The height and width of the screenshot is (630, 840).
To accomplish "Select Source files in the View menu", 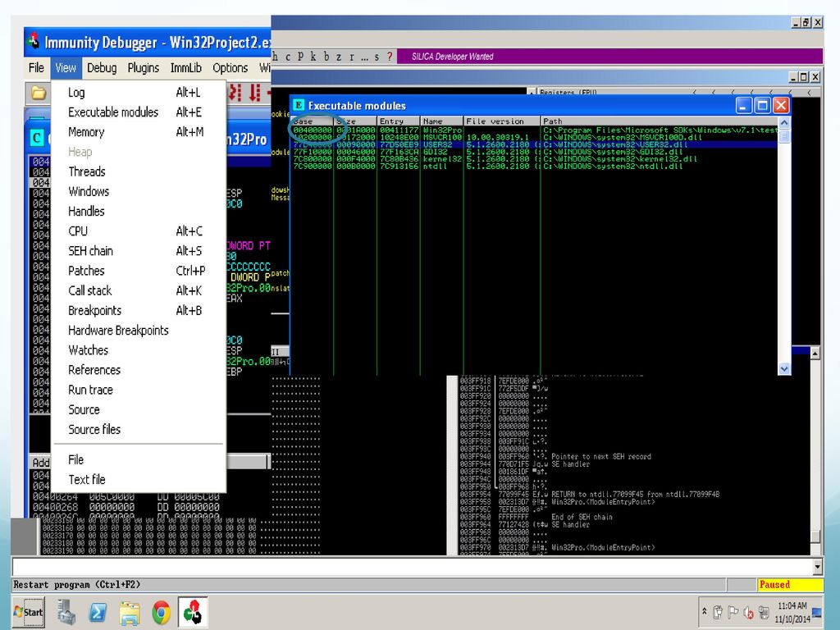I will click(138, 429).
